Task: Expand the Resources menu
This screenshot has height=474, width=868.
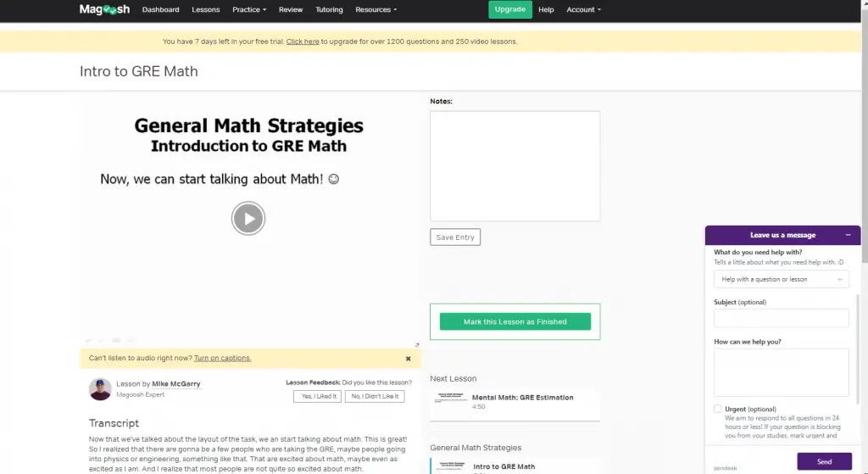Action: 376,9
